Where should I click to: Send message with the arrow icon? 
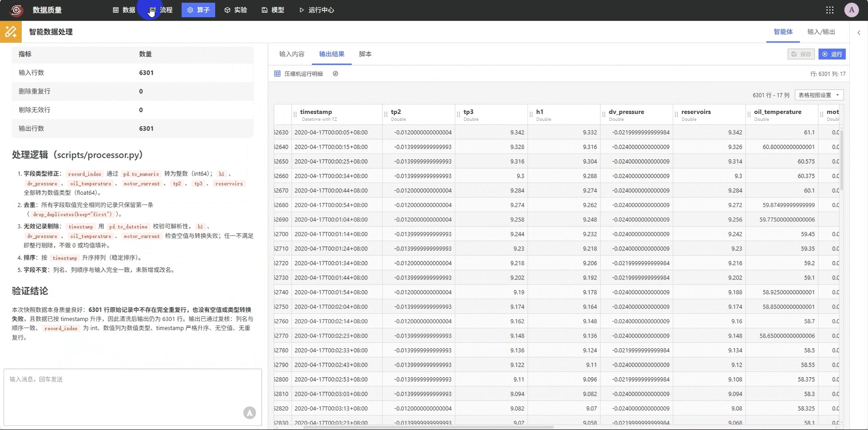(x=250, y=412)
